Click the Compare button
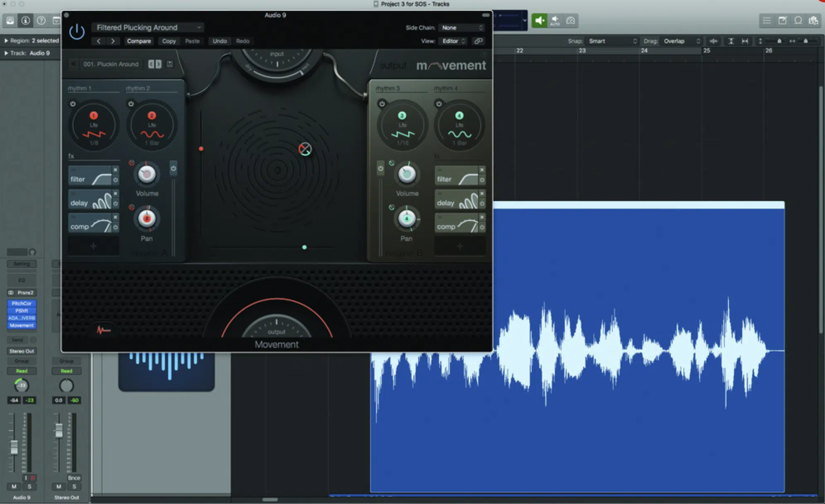Viewport: 825px width, 504px height. pos(139,41)
